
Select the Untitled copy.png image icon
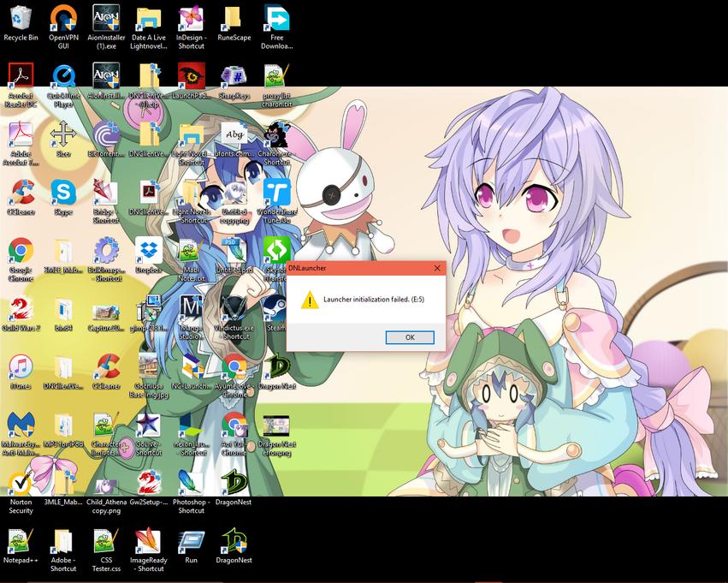click(x=234, y=193)
